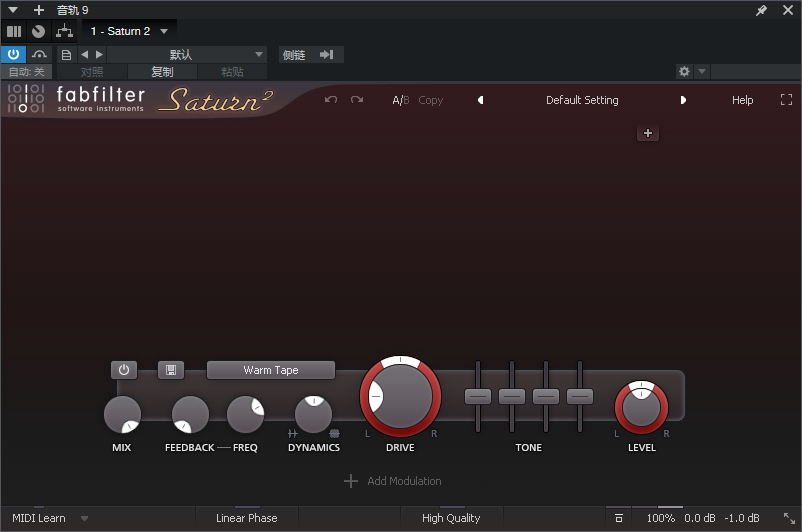Click the 粘贴 paste button
This screenshot has height=532, width=802.
point(232,72)
